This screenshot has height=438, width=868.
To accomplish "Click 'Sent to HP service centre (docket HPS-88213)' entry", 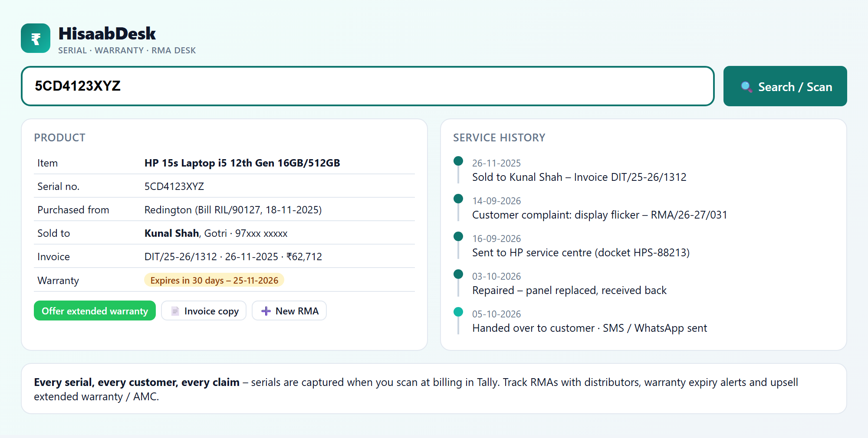I will 581,252.
